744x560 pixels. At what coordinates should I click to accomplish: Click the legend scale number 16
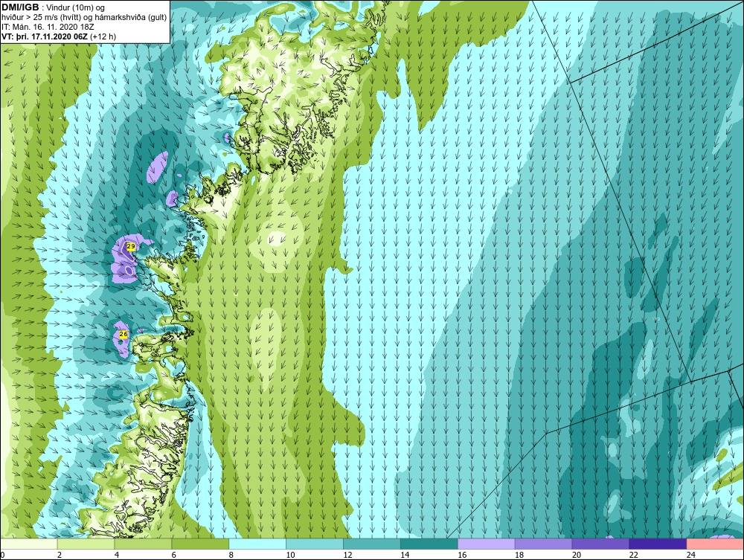click(462, 555)
